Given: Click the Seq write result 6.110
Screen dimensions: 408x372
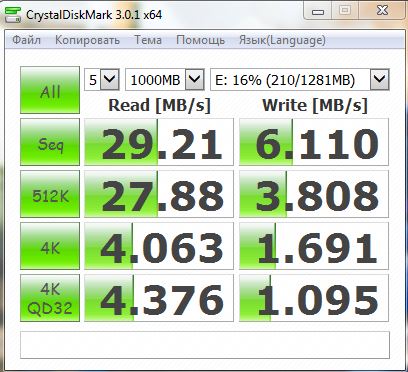Looking at the screenshot, I should click(x=314, y=142).
